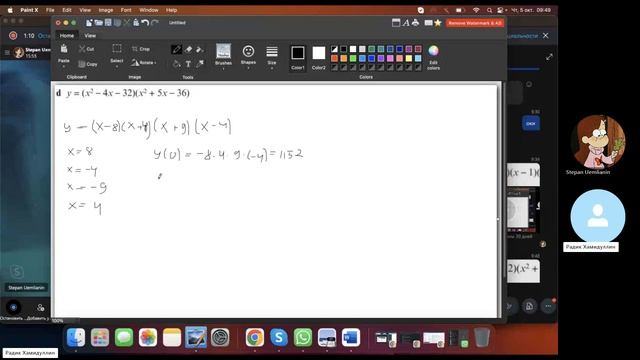Click the star favorite icon in title bar
This screenshot has width=640, height=360.
pyautogui.click(x=438, y=23)
